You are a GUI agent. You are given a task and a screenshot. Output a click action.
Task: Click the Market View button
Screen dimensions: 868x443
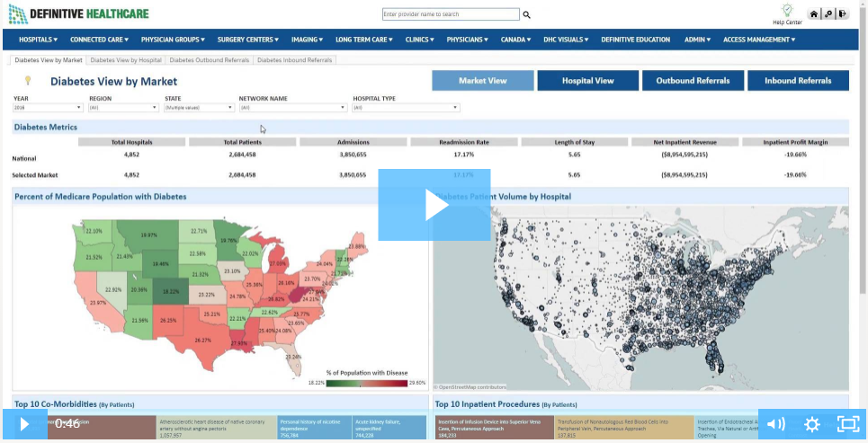click(x=483, y=81)
